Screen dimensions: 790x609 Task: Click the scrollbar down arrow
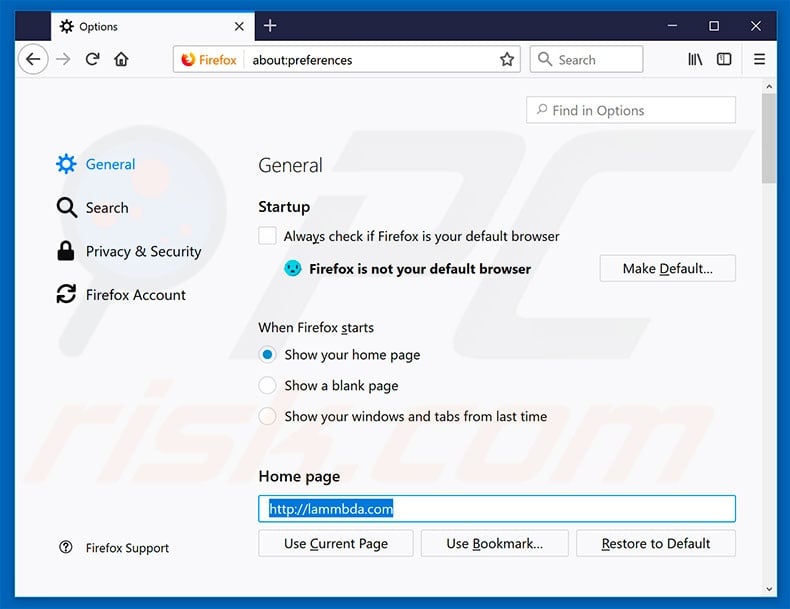(x=769, y=588)
